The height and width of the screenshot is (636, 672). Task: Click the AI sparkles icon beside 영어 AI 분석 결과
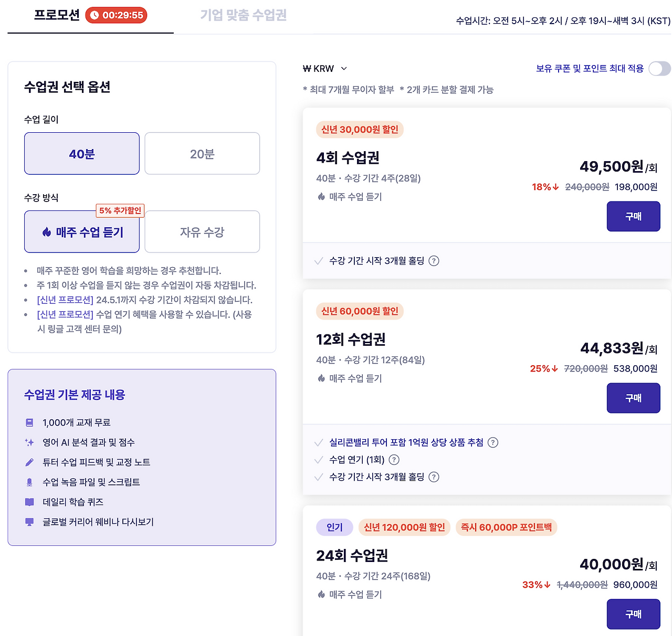29,442
